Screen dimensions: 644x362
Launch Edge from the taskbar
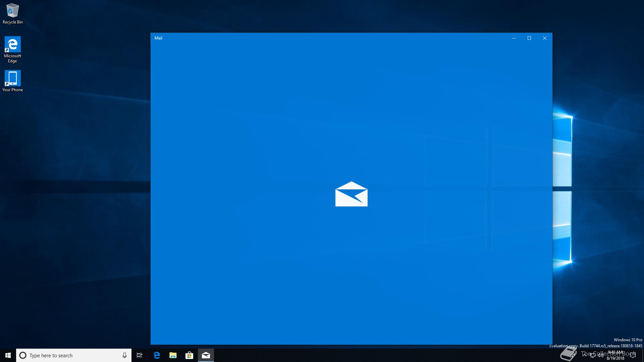[x=157, y=355]
